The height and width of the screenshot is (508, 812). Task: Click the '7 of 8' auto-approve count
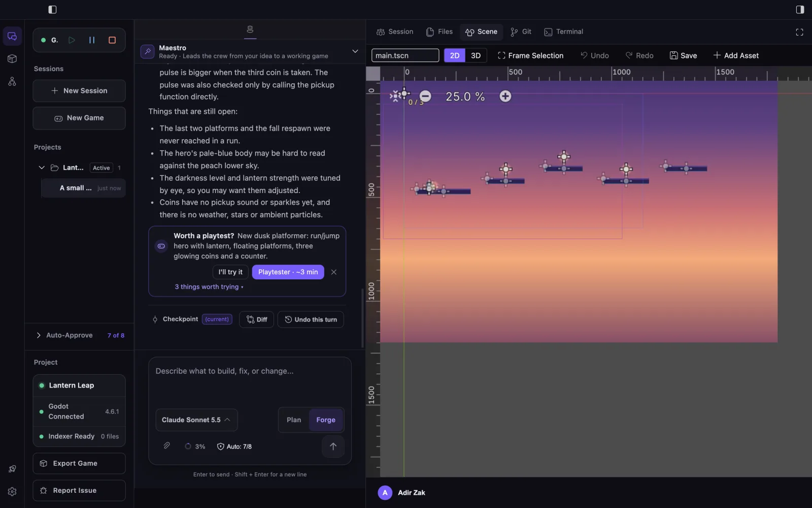click(x=116, y=335)
